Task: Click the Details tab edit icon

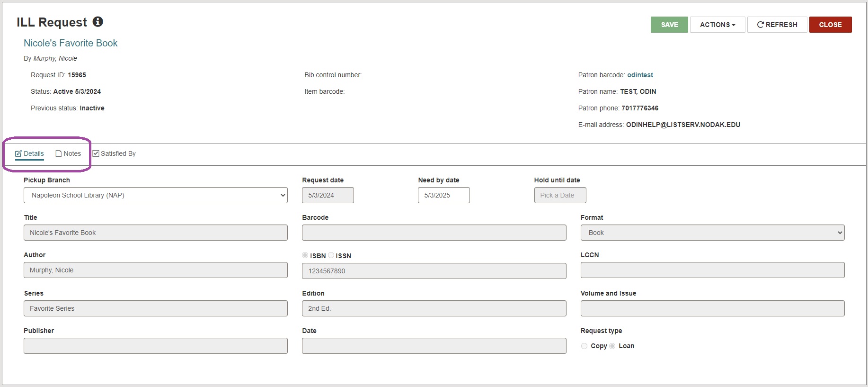Action: pyautogui.click(x=18, y=153)
